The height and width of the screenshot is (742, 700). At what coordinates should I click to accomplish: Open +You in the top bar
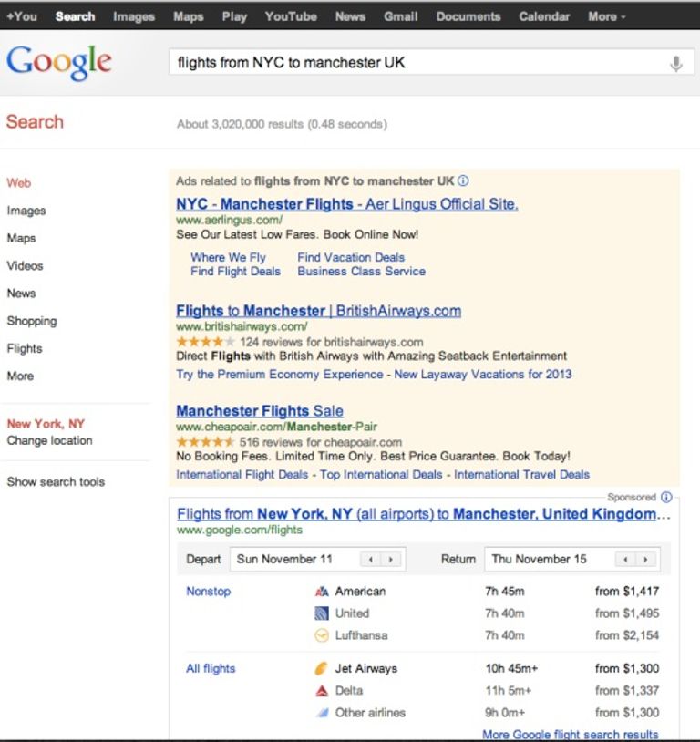(22, 16)
